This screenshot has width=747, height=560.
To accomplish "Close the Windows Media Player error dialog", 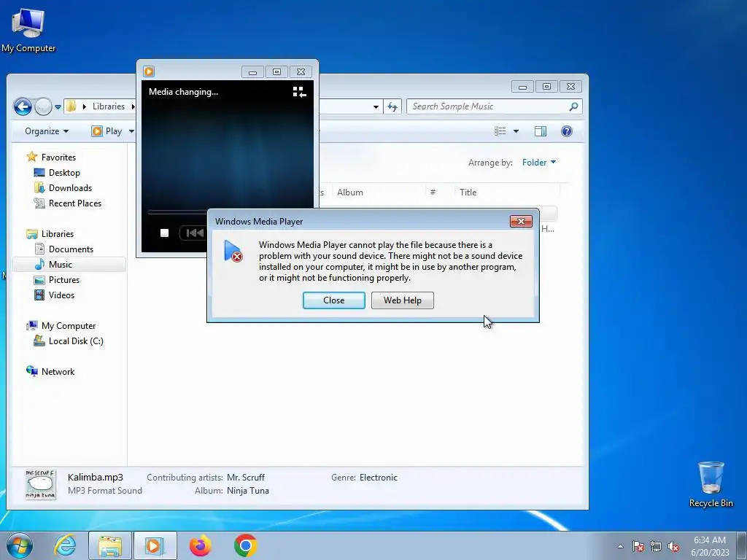I will [x=333, y=300].
